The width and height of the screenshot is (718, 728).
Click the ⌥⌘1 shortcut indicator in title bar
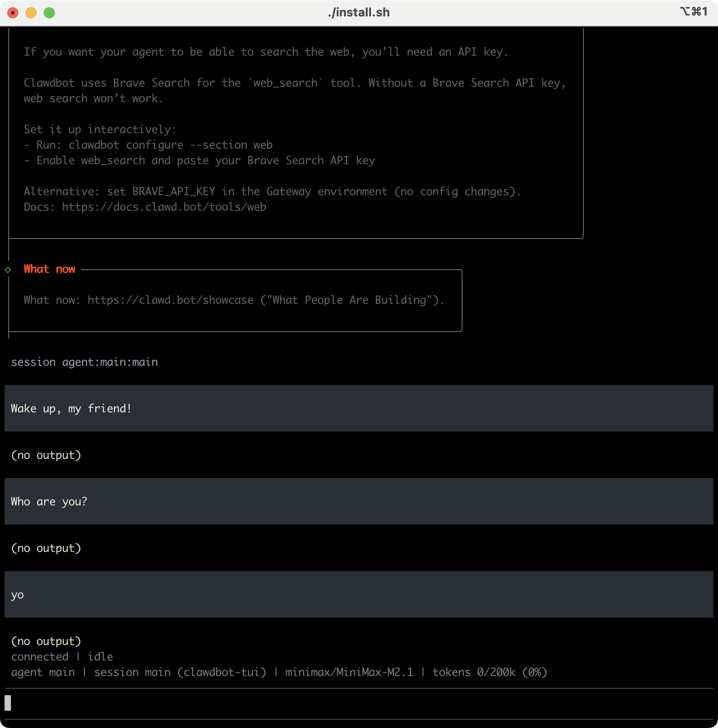[693, 11]
